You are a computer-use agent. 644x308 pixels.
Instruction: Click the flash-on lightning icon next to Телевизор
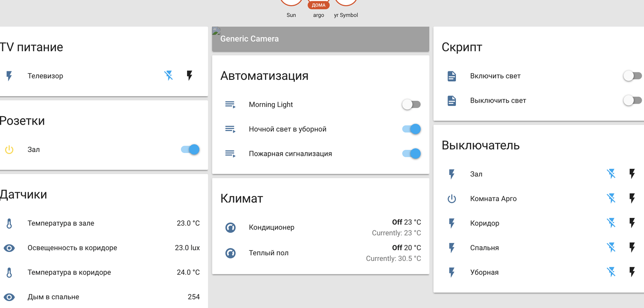pyautogui.click(x=189, y=75)
